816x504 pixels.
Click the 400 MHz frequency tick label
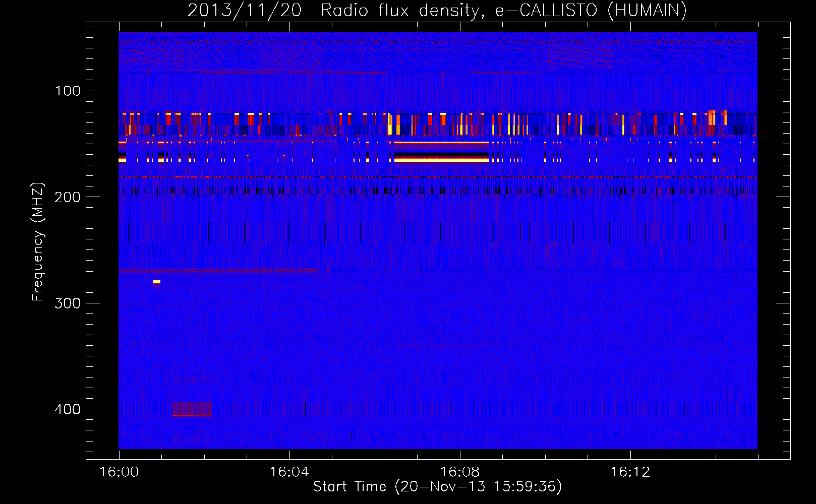68,409
